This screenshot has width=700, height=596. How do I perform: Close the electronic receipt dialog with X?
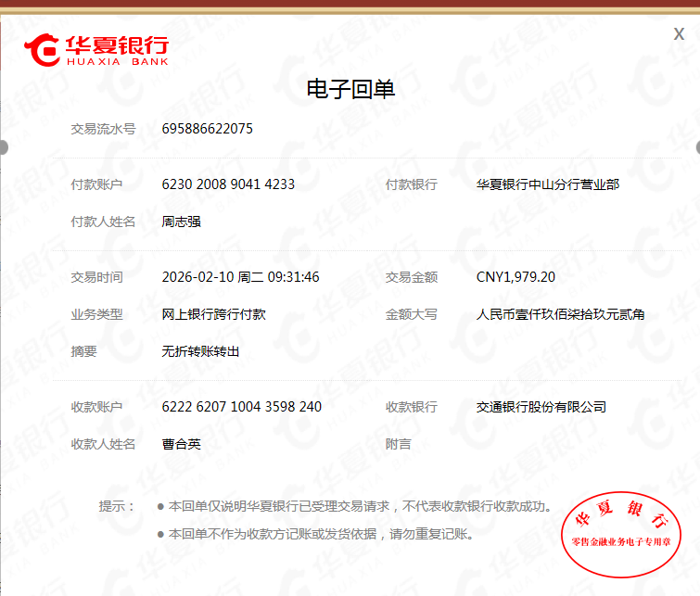(679, 34)
